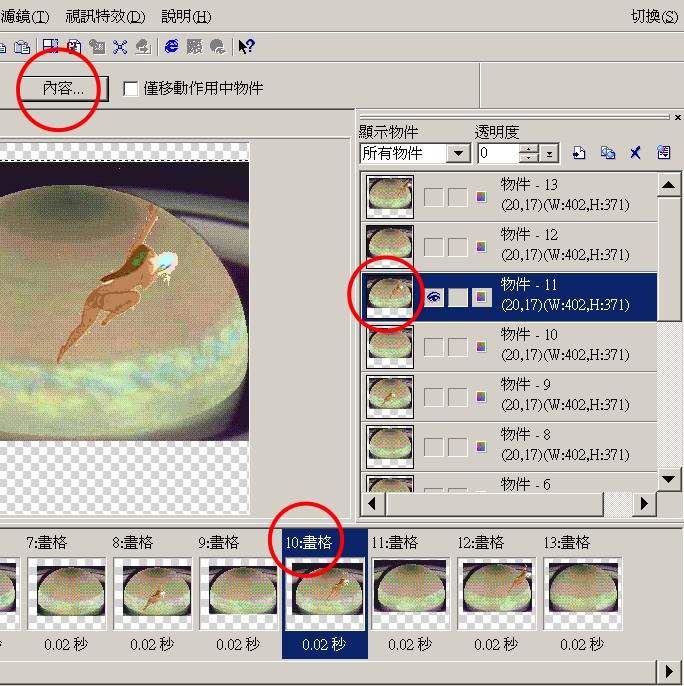Image resolution: width=684 pixels, height=686 pixels.
Task: Click delete object X icon
Action: coord(635,153)
